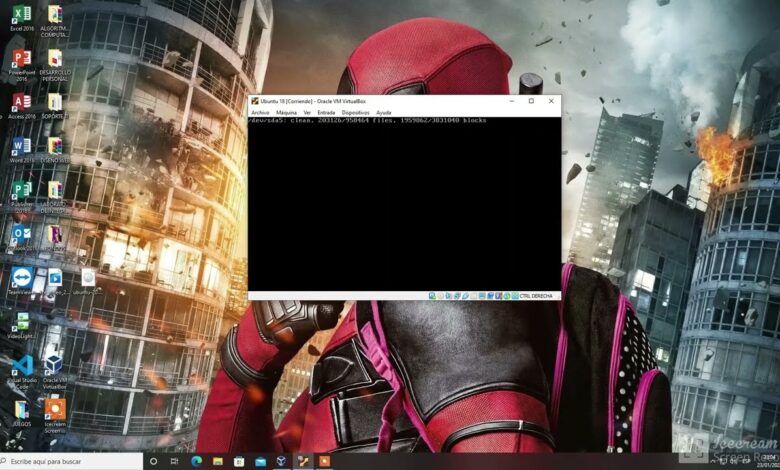This screenshot has width=780, height=470.
Task: Select the Word 2016 desktop shortcut
Action: (22, 150)
